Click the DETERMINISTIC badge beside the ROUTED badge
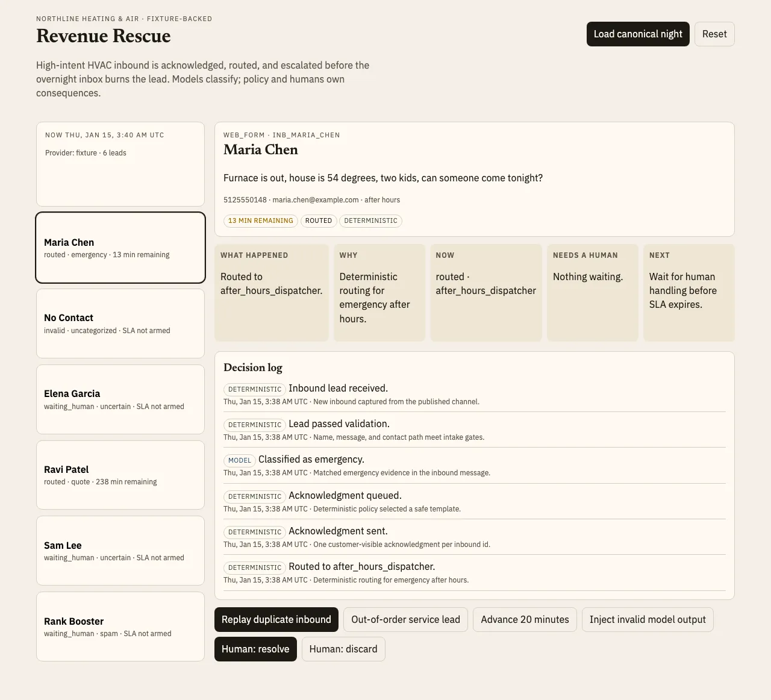 click(371, 221)
